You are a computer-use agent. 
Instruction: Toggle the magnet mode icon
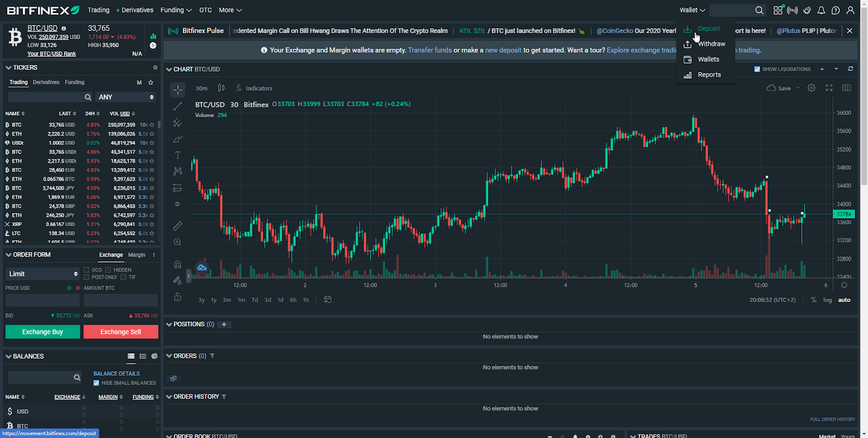point(177,264)
